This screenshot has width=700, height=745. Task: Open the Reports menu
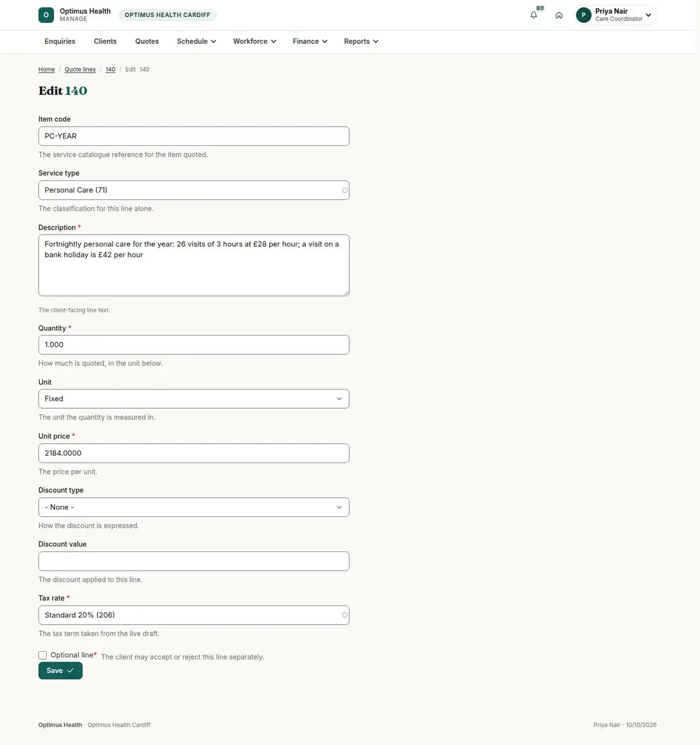361,41
